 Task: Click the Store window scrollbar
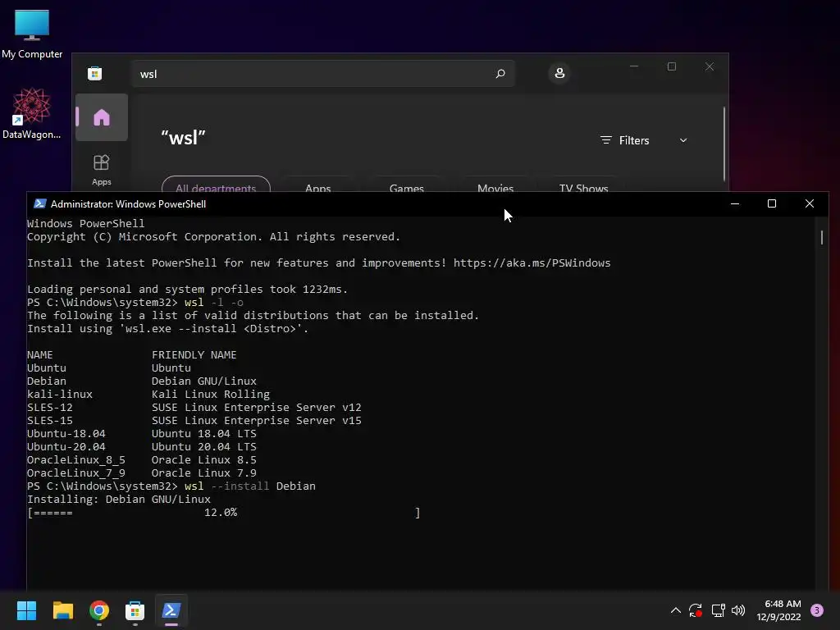724,144
